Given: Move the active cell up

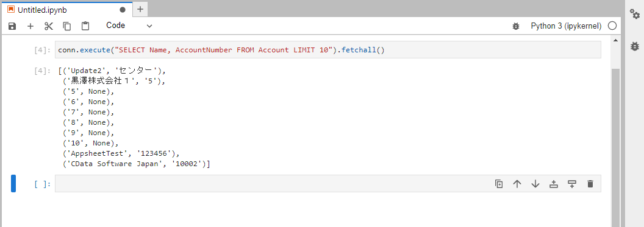Looking at the screenshot, I should tap(517, 184).
